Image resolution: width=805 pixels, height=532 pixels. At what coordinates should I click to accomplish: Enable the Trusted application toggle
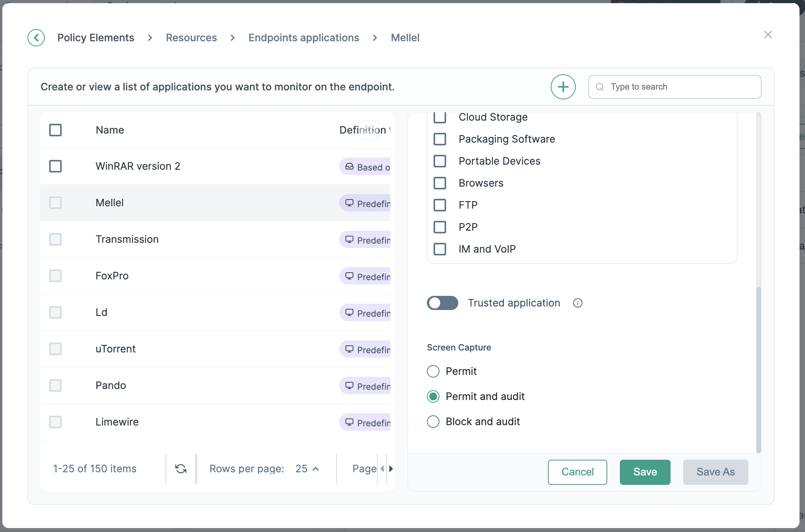(x=443, y=303)
